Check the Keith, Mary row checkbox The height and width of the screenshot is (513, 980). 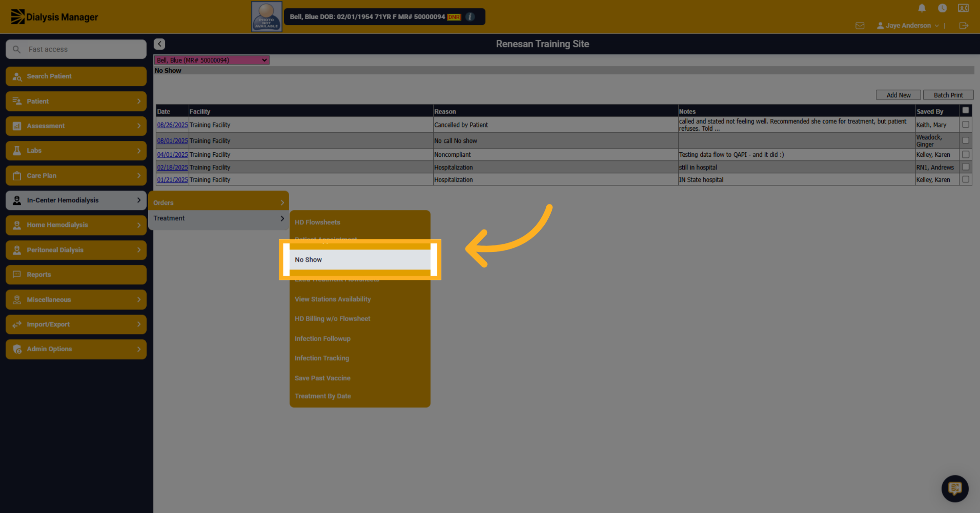(965, 124)
